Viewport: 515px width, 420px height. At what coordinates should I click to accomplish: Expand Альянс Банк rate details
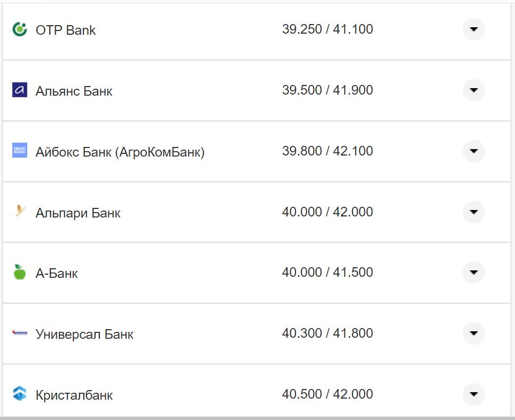tap(473, 90)
